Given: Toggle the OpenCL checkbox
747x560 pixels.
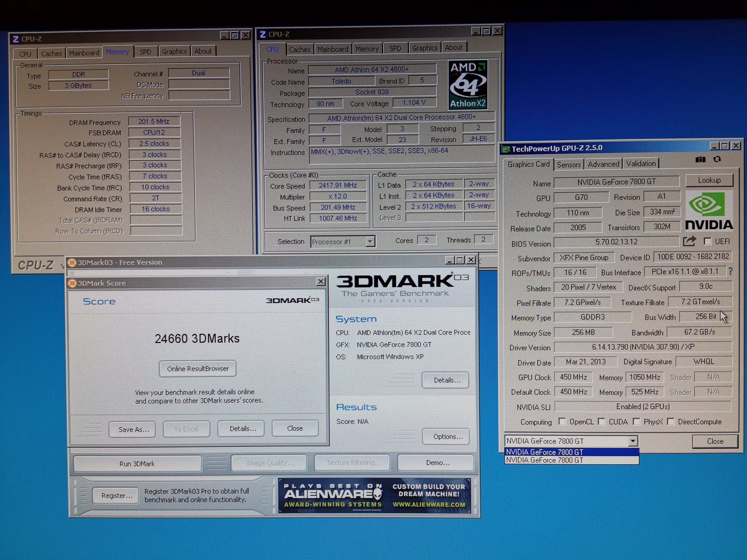Looking at the screenshot, I should pyautogui.click(x=562, y=421).
